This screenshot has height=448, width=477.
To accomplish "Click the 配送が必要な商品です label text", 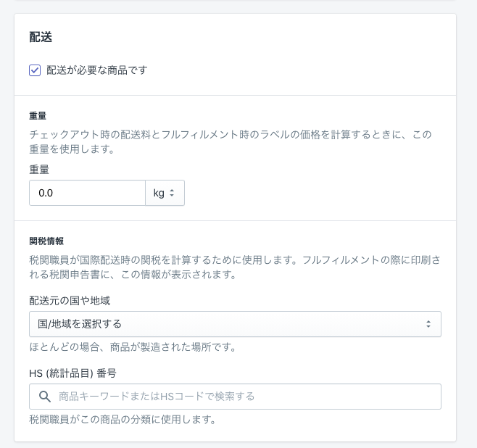I will pyautogui.click(x=97, y=70).
